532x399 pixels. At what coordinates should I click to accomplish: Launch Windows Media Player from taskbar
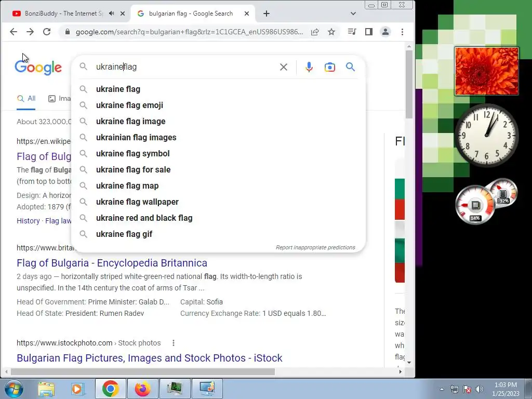point(77,389)
